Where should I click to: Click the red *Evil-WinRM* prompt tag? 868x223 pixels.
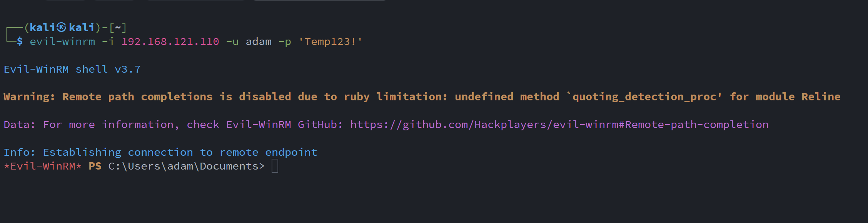click(42, 166)
